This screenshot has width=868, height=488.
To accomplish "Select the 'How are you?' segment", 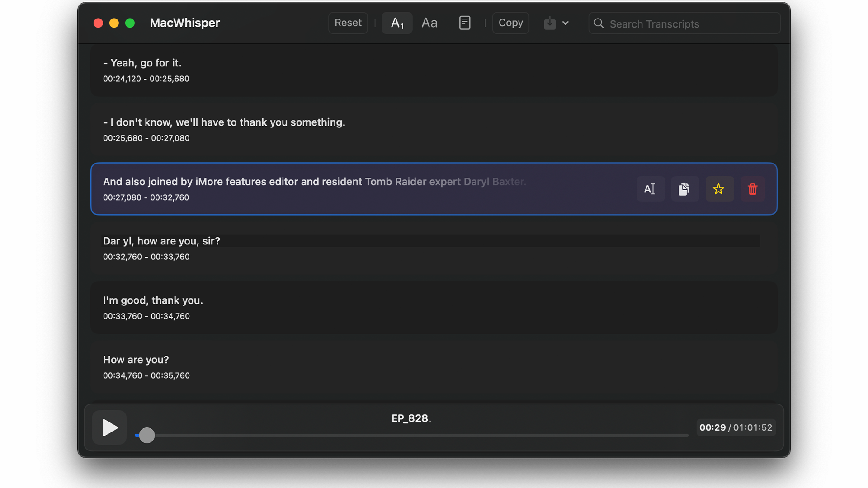I will tap(434, 367).
